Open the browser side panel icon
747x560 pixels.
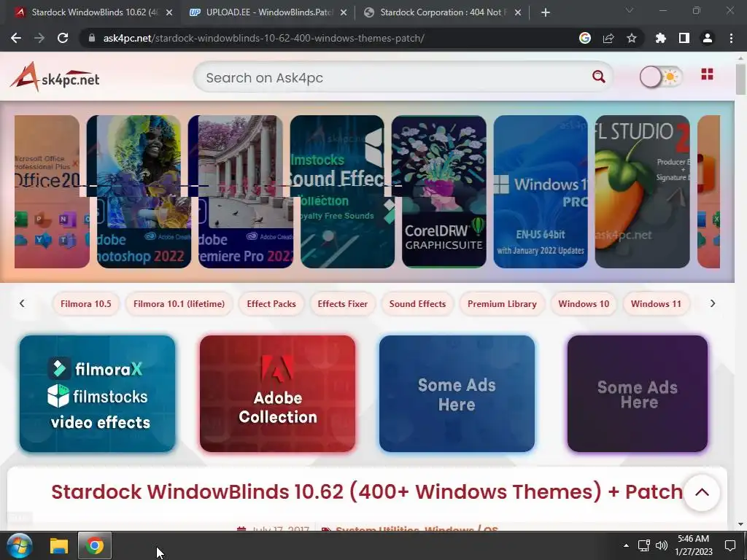(x=684, y=38)
